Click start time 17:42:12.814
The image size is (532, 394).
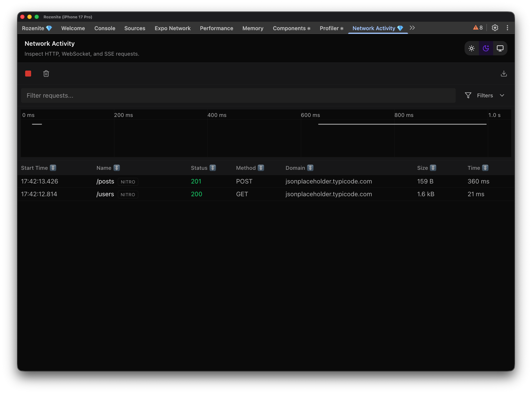pyautogui.click(x=39, y=194)
